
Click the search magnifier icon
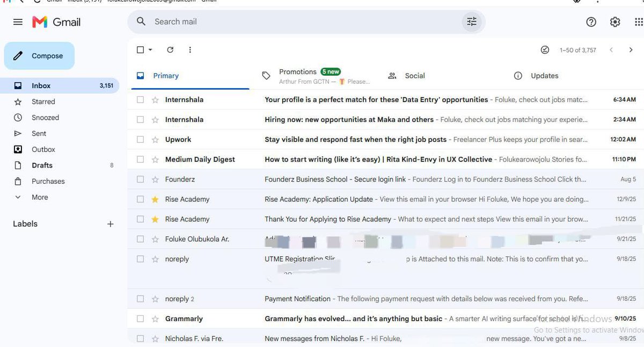tap(141, 21)
